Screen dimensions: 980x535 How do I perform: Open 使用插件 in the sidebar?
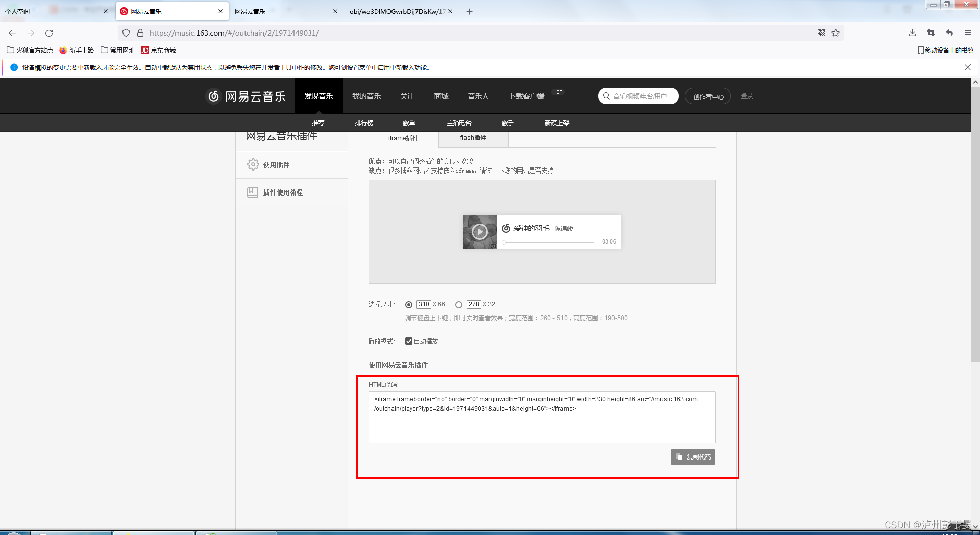click(291, 164)
